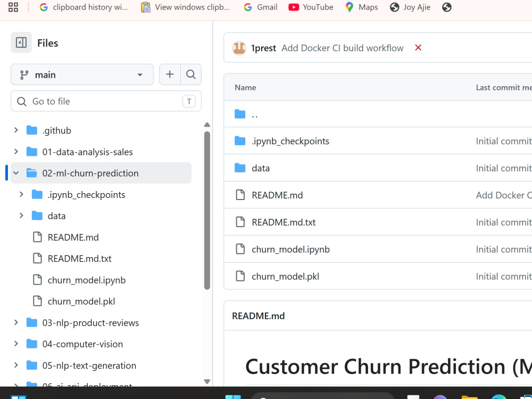Image resolution: width=532 pixels, height=399 pixels.
Task: Click the 1prest avatar image
Action: 239,48
